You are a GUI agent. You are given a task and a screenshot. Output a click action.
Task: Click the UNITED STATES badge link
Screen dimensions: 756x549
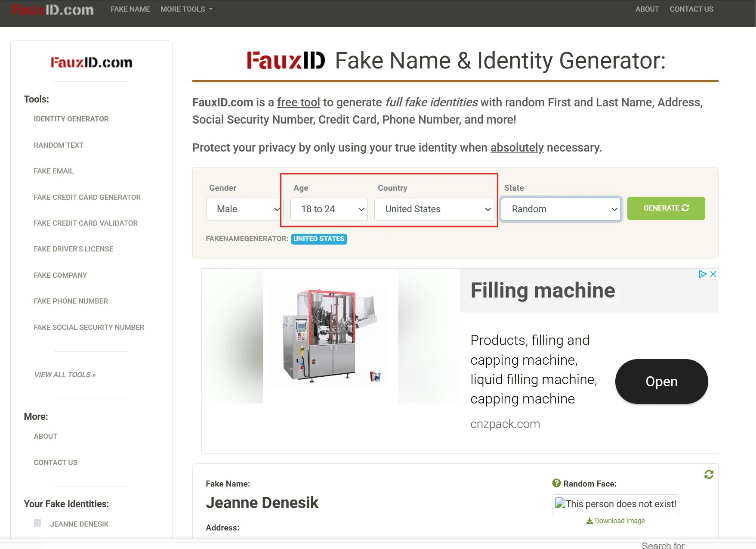319,239
